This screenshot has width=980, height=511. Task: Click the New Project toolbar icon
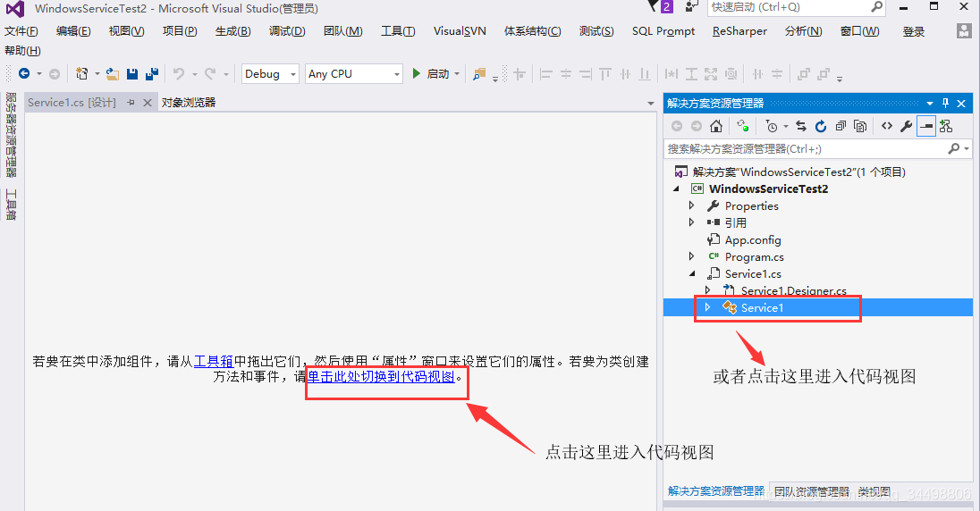[x=82, y=74]
